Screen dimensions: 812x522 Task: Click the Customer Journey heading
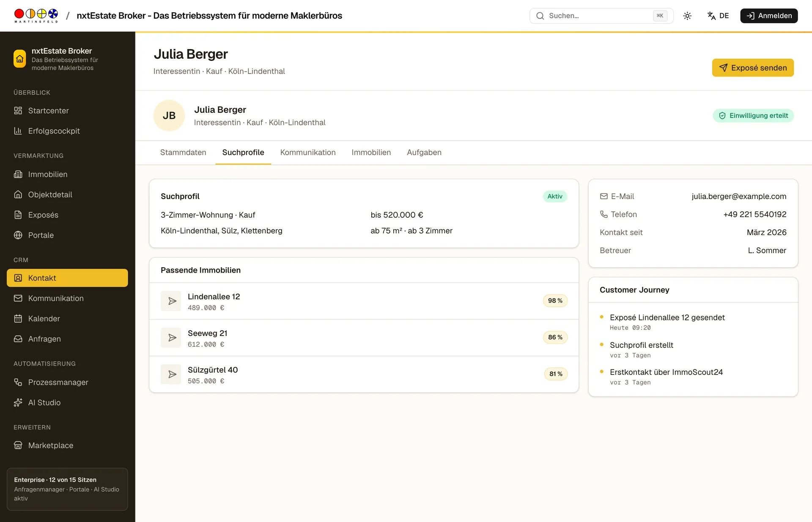point(634,290)
